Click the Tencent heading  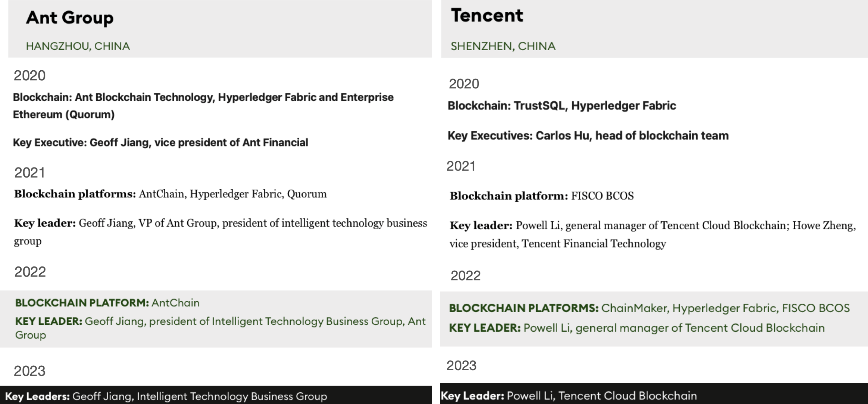(487, 16)
